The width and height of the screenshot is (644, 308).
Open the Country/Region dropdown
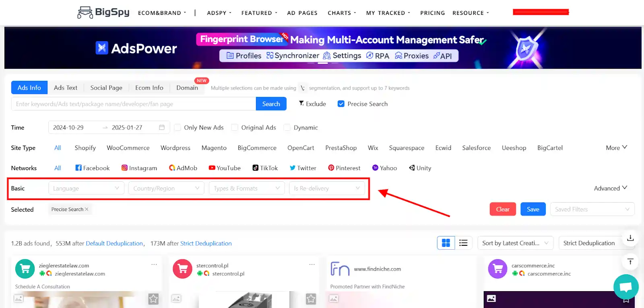point(166,188)
